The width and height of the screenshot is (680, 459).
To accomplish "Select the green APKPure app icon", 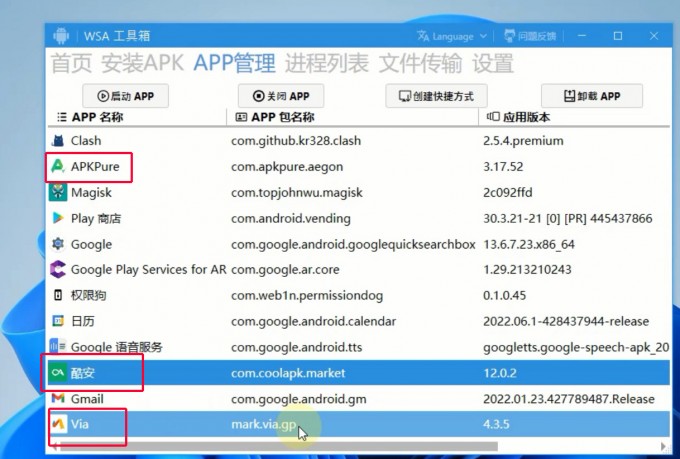I will coord(58,166).
